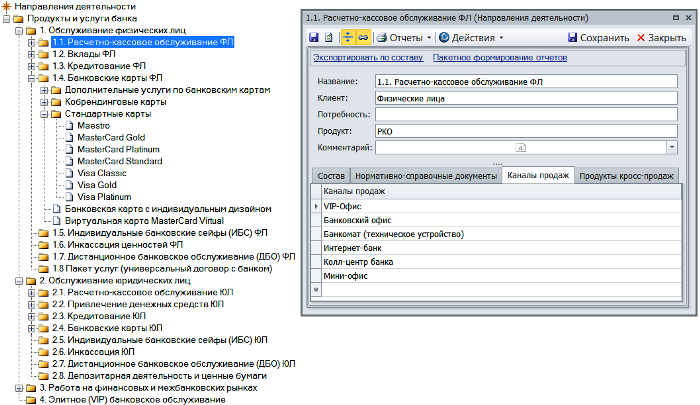
Task: Toggle the highlighted chain link toolbar button
Action: (x=363, y=37)
